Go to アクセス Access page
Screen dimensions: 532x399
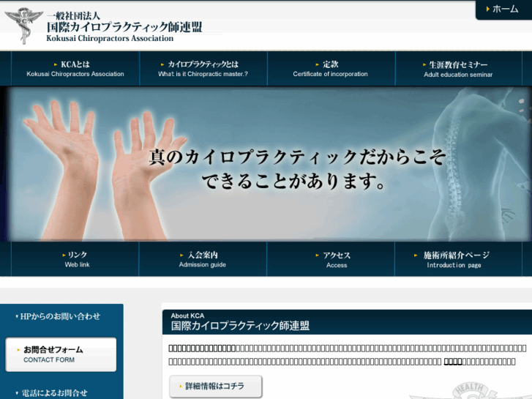pos(331,259)
